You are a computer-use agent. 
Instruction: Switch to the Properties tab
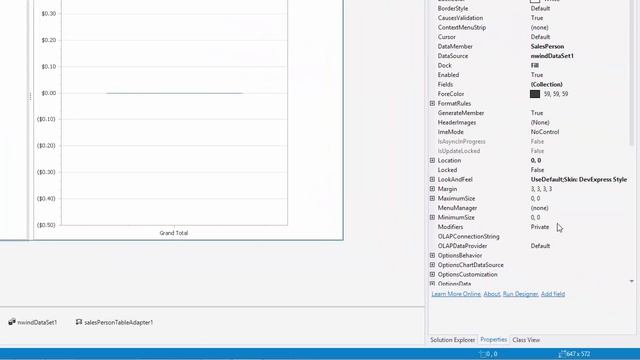click(x=493, y=340)
